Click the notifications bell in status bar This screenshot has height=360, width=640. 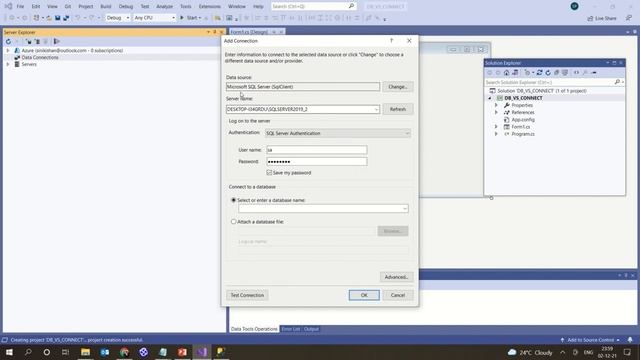630,340
